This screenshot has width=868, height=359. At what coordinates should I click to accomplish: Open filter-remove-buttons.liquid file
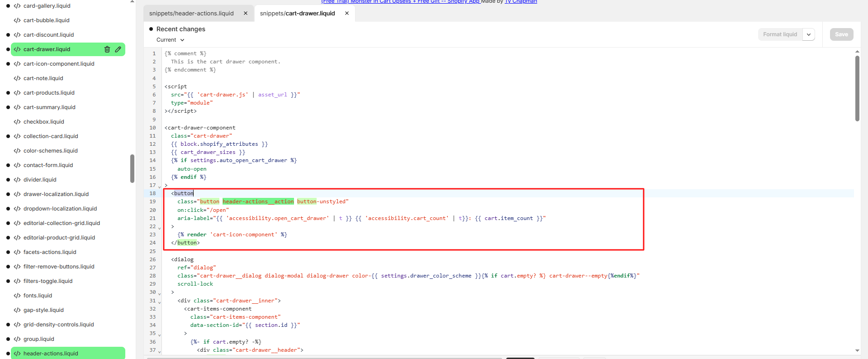pos(59,267)
